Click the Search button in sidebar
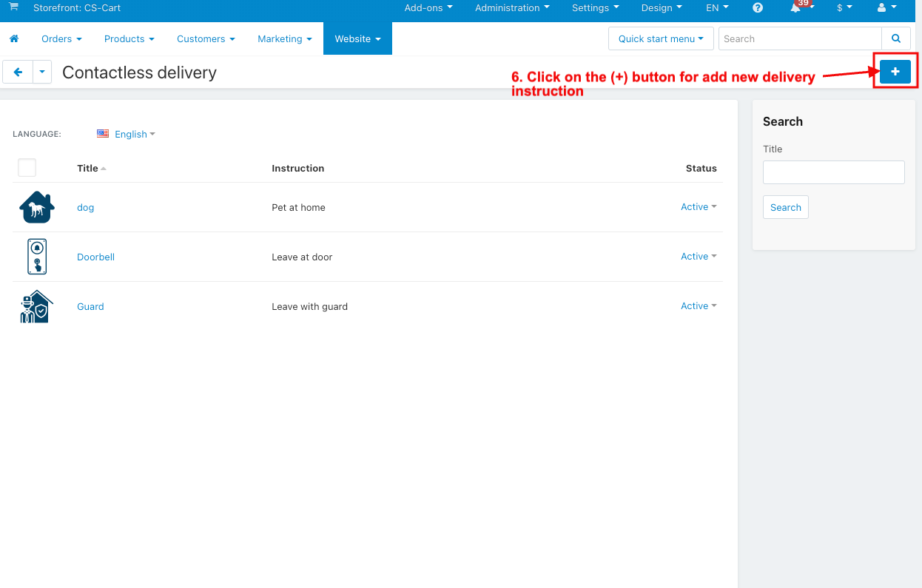Screen dimensions: 922x588 (x=785, y=207)
